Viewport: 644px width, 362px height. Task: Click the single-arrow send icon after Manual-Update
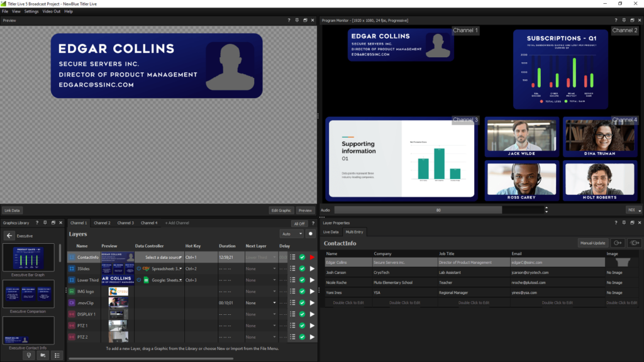coord(618,243)
